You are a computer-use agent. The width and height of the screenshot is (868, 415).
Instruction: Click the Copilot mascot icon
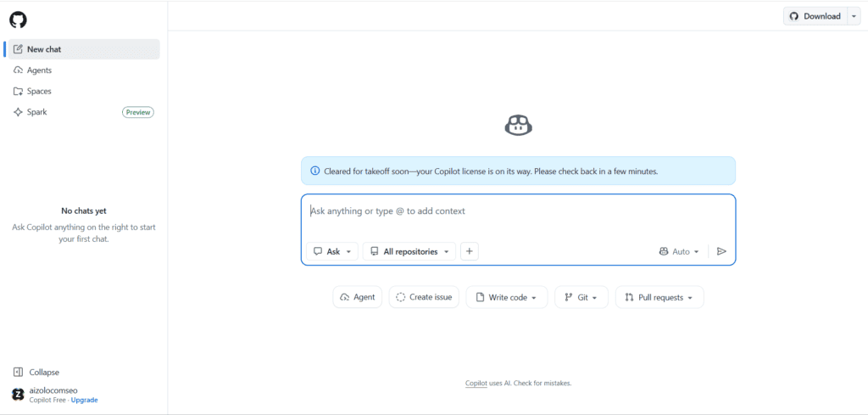[x=518, y=126]
